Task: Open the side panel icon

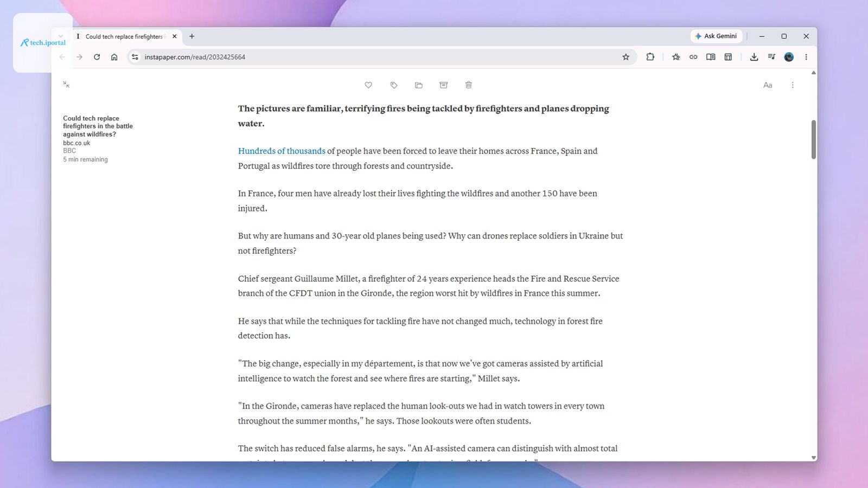Action: click(x=728, y=57)
